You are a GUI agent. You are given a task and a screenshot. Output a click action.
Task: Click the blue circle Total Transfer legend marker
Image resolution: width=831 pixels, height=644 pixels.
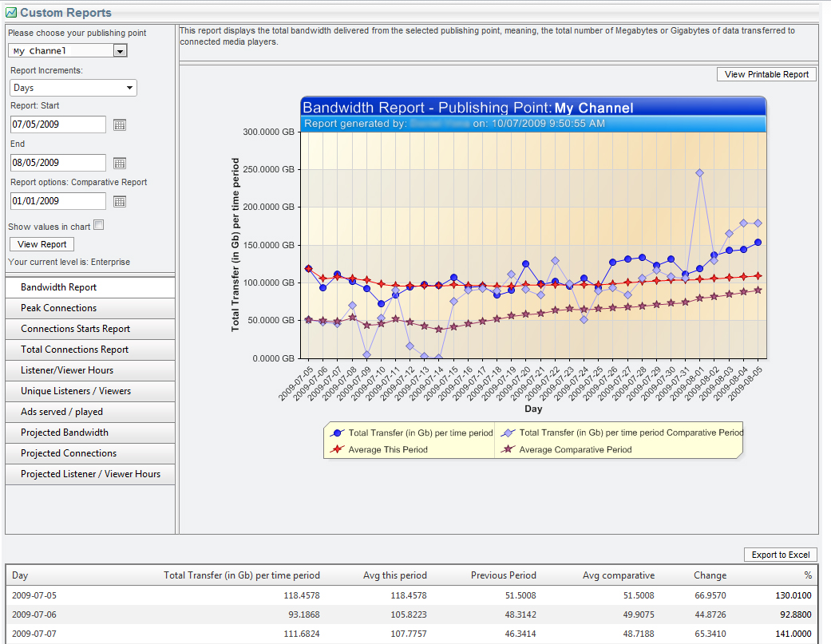click(x=337, y=433)
